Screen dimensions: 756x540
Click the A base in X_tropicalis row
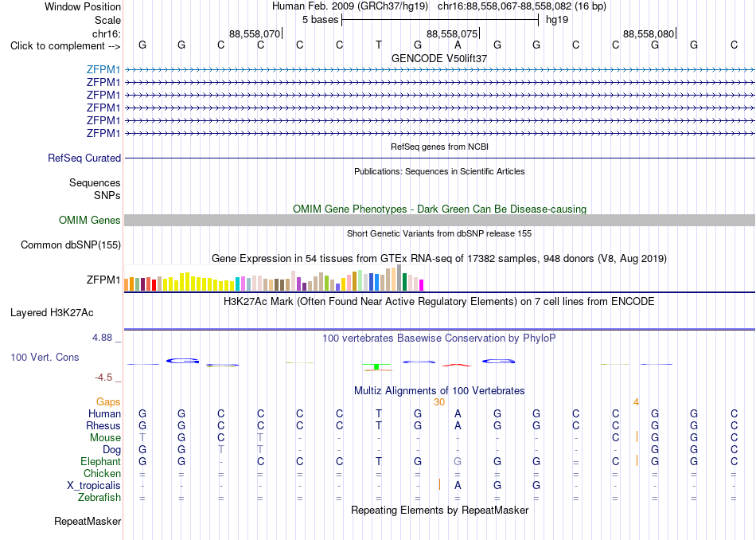pyautogui.click(x=458, y=486)
